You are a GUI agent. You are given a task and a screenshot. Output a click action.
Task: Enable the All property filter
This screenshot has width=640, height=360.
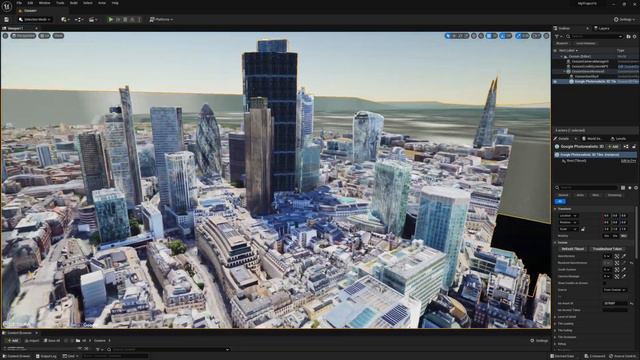(x=560, y=201)
